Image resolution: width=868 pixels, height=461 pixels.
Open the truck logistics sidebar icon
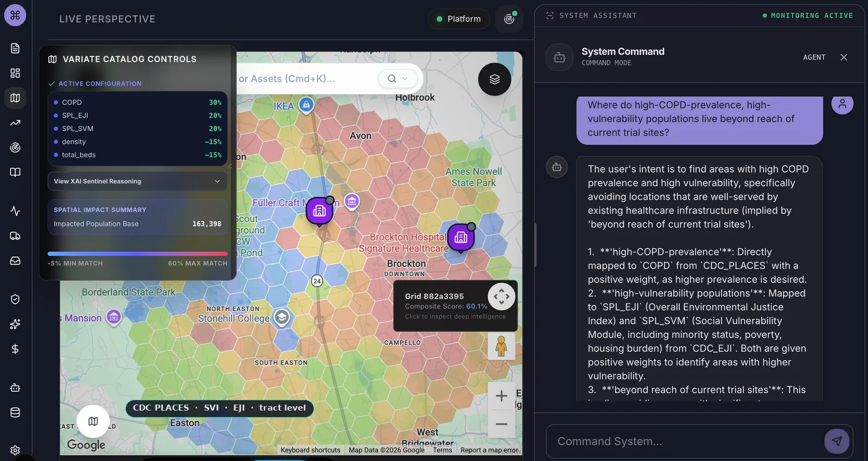(15, 236)
